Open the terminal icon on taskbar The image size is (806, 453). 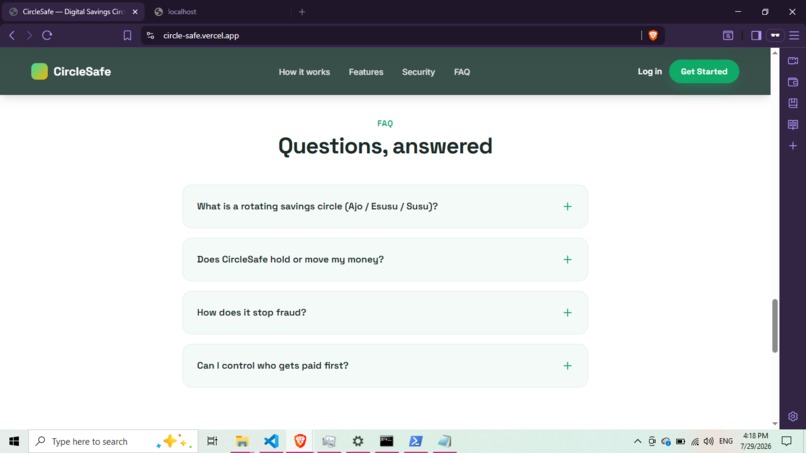pos(387,441)
